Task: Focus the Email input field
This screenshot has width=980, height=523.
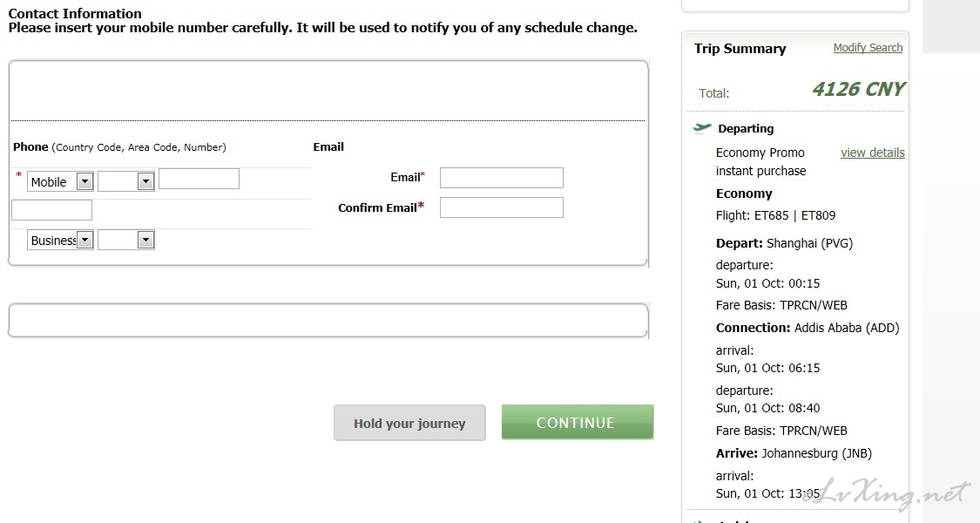Action: click(x=501, y=178)
